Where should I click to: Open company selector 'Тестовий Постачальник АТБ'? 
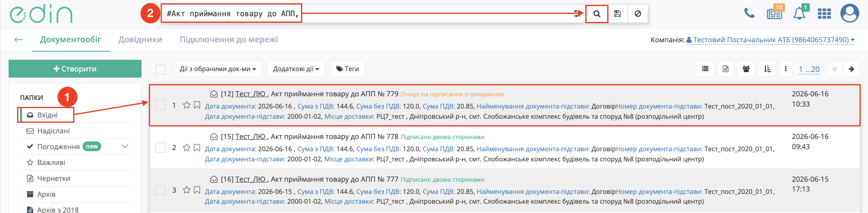(x=770, y=40)
